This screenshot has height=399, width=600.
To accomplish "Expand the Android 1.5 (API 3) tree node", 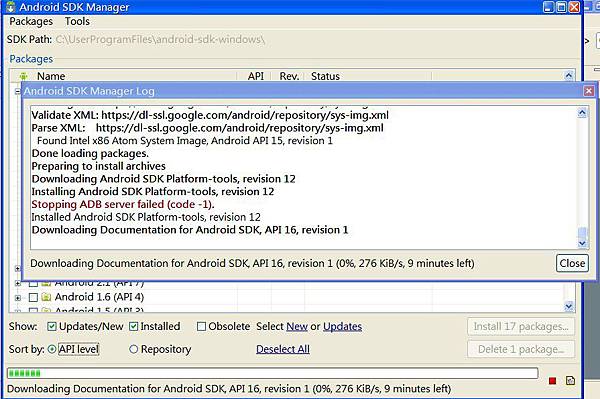I will (x=18, y=310).
